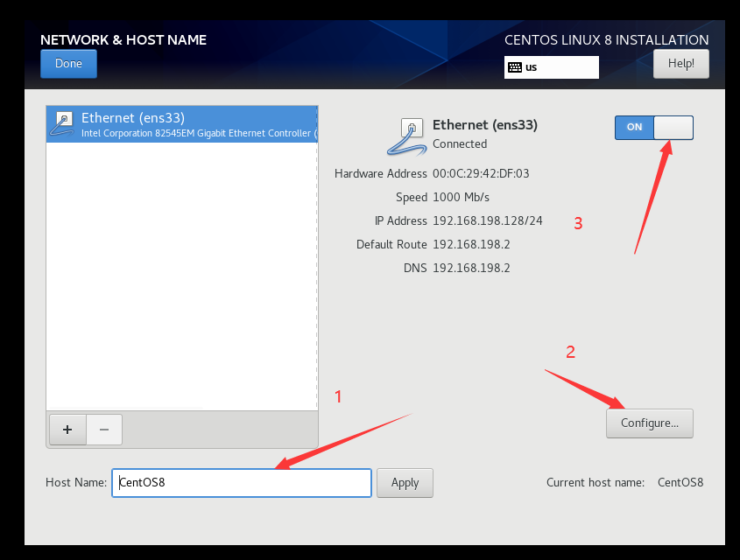The width and height of the screenshot is (740, 560).
Task: Open the Configure... dialog
Action: coord(650,423)
